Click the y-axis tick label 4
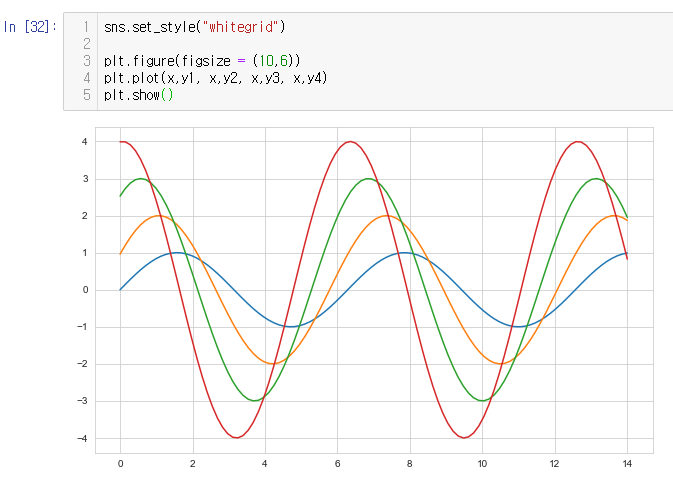The image size is (673, 485). click(x=85, y=142)
